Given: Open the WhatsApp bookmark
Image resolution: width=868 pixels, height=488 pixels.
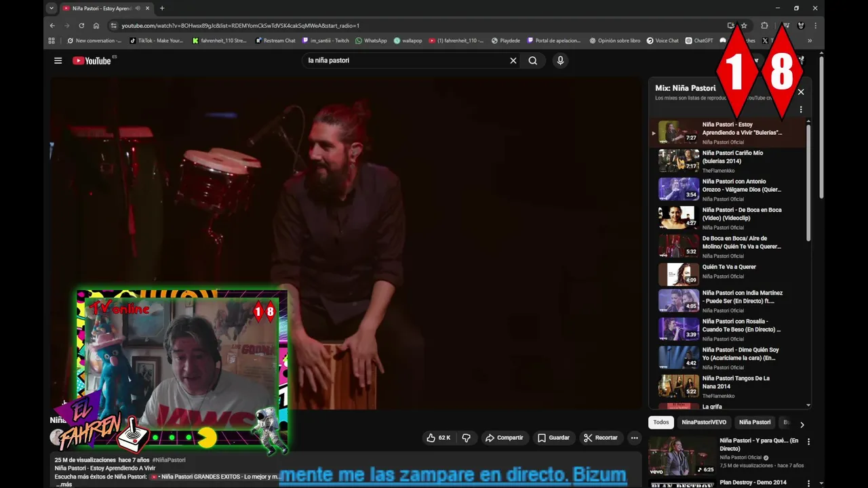Looking at the screenshot, I should click(371, 41).
